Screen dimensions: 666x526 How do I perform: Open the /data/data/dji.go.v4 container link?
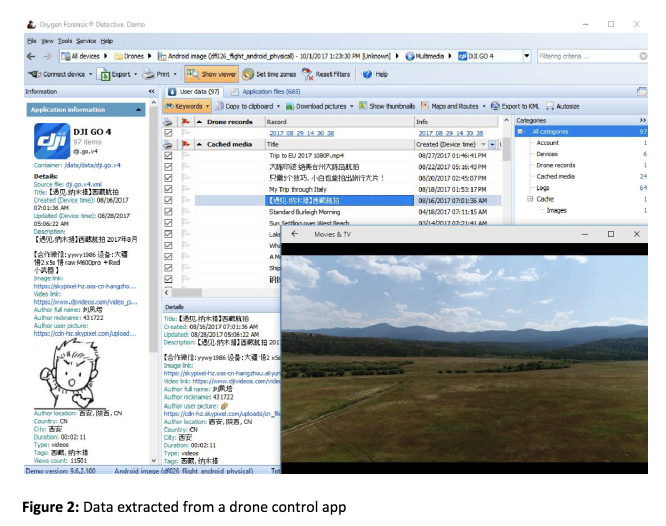point(92,165)
